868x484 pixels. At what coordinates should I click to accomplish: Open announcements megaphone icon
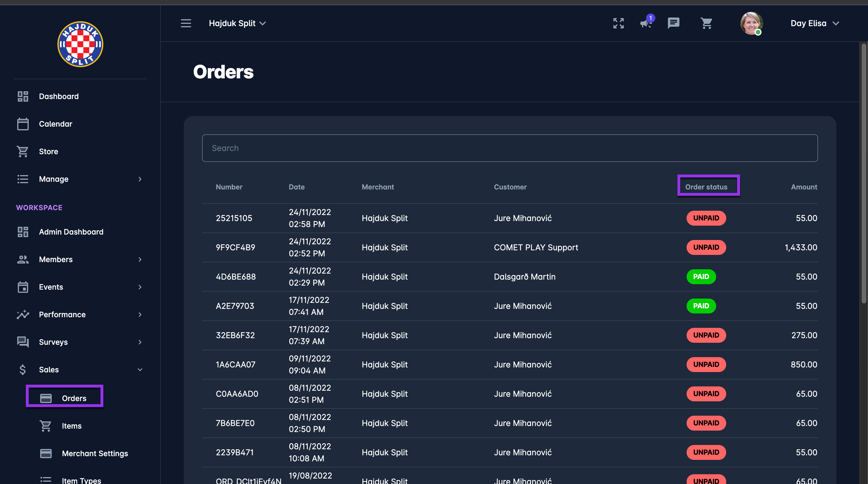pyautogui.click(x=646, y=23)
